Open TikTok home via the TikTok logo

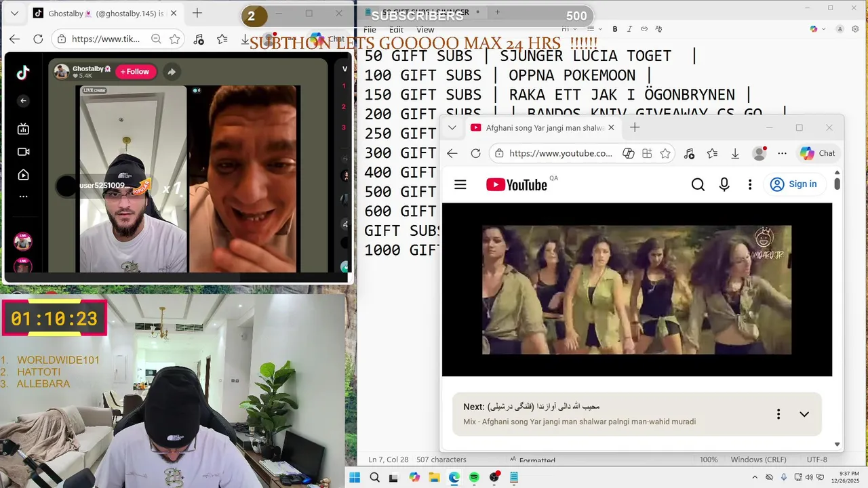pos(23,73)
